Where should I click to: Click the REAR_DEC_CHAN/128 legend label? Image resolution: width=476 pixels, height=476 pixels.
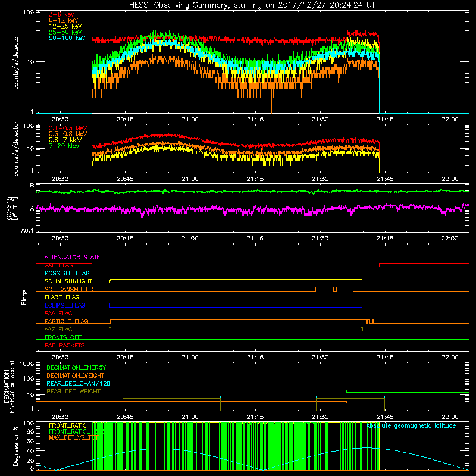79,384
